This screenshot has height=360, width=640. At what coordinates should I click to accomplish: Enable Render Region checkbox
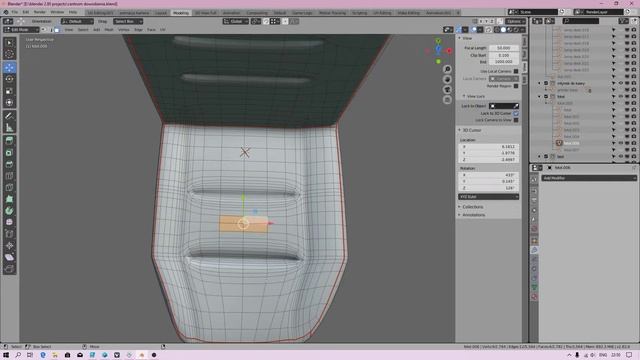(x=516, y=86)
